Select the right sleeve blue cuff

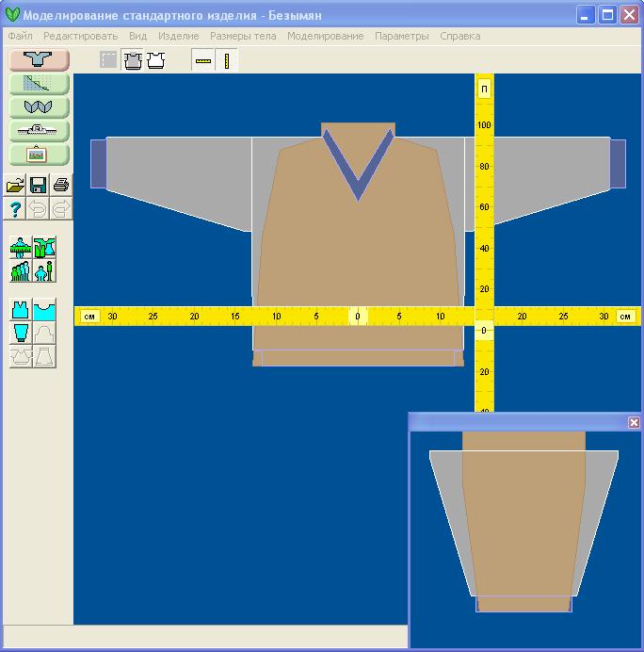pos(618,164)
